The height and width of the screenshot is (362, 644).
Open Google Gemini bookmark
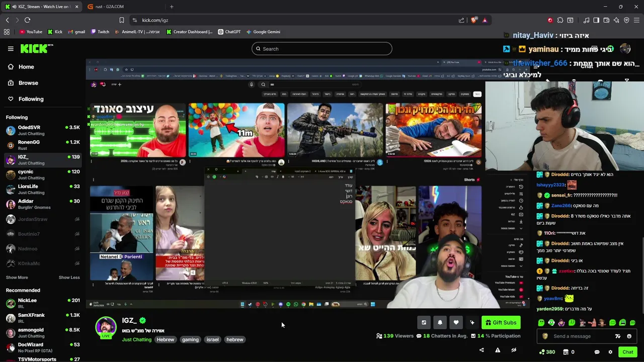click(x=263, y=32)
